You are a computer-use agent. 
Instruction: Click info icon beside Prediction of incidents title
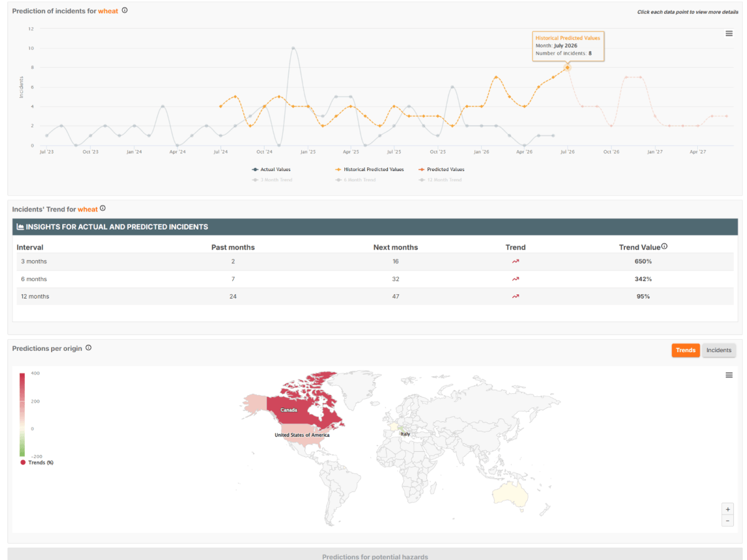point(125,10)
